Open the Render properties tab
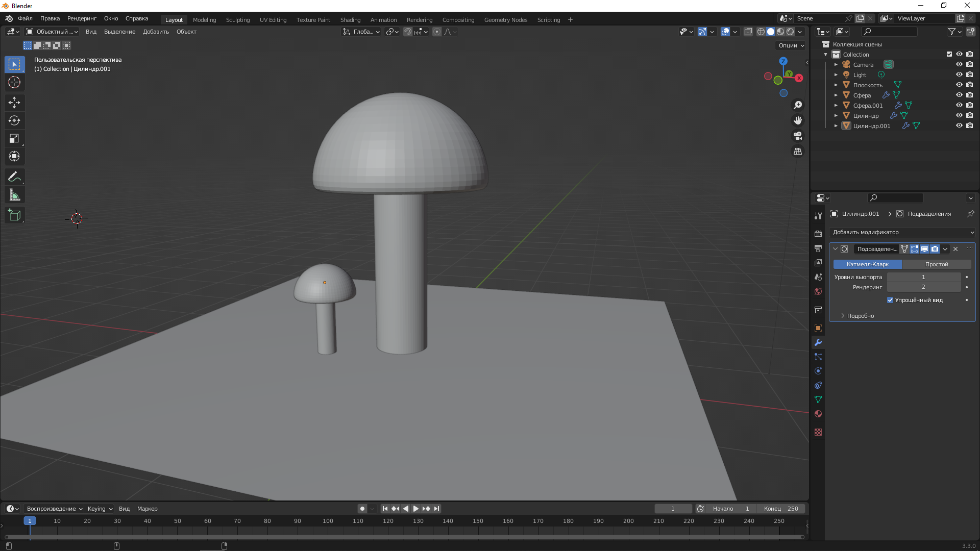Image resolution: width=980 pixels, height=551 pixels. [818, 234]
